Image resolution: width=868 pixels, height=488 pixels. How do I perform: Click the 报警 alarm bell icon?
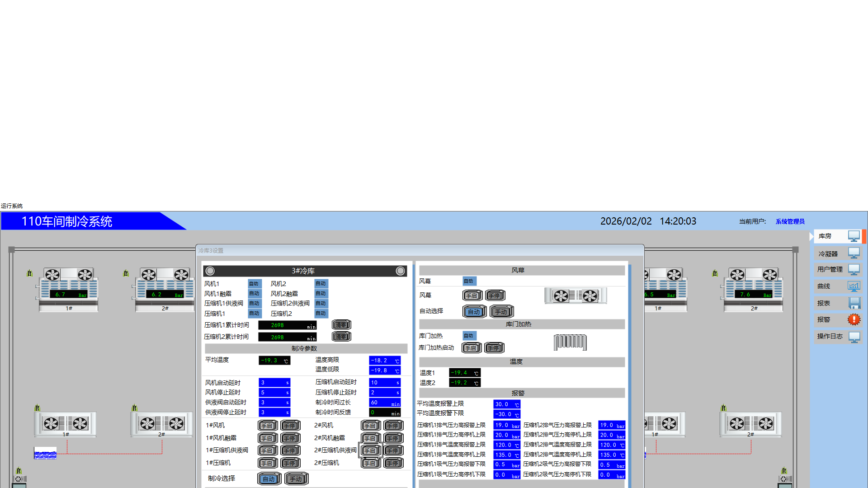coord(854,319)
